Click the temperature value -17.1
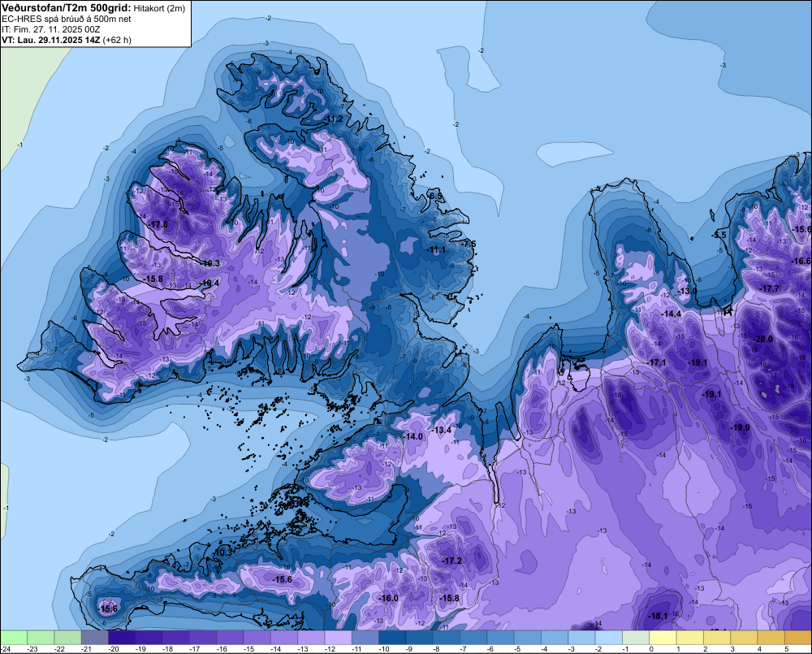 (x=656, y=362)
